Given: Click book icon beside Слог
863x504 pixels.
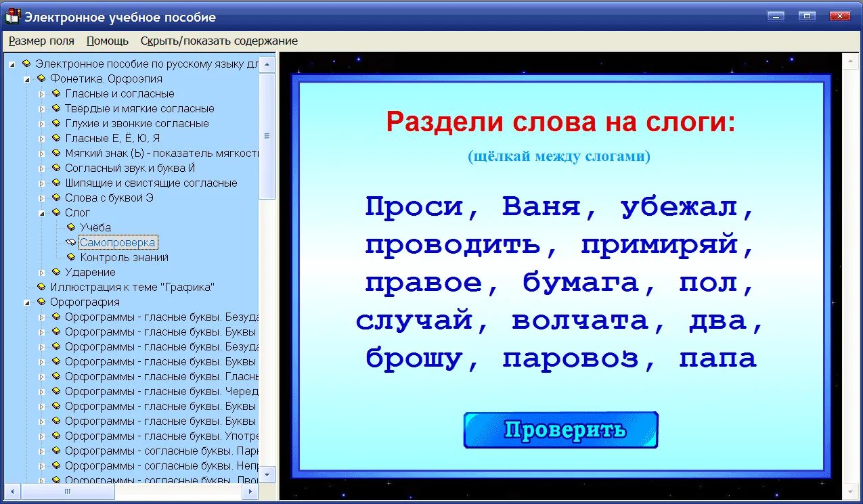Looking at the screenshot, I should (56, 212).
